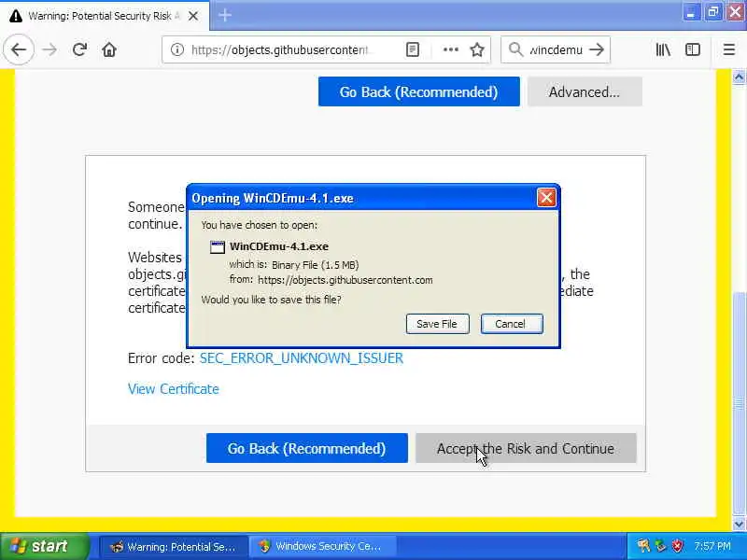
Task: Click the Advanced... button
Action: [585, 91]
